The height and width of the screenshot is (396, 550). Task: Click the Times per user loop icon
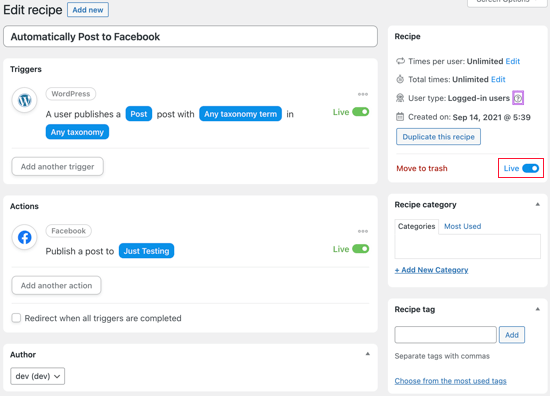point(400,61)
